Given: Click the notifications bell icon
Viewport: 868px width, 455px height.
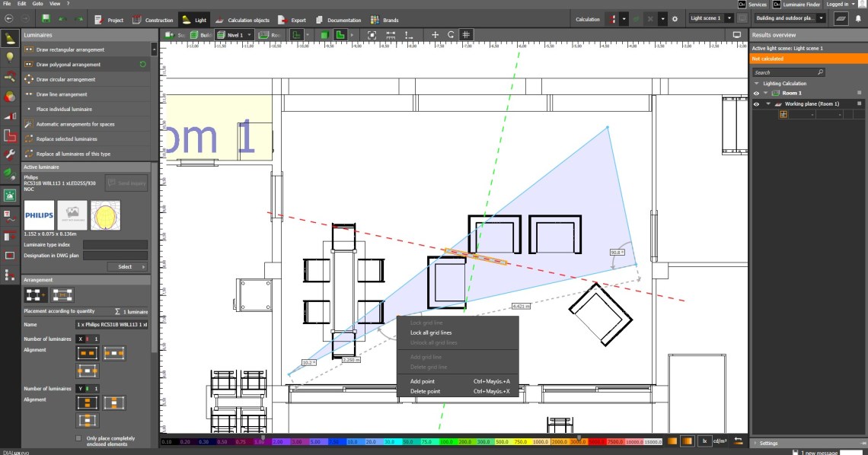Looking at the screenshot, I should click(x=858, y=19).
